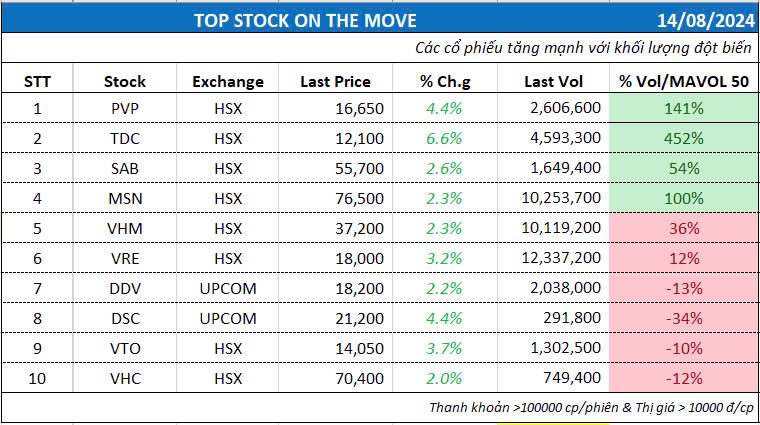Image resolution: width=760 pixels, height=425 pixels.
Task: Click the TOP STOCK ON THE MOVE title
Action: tap(306, 19)
